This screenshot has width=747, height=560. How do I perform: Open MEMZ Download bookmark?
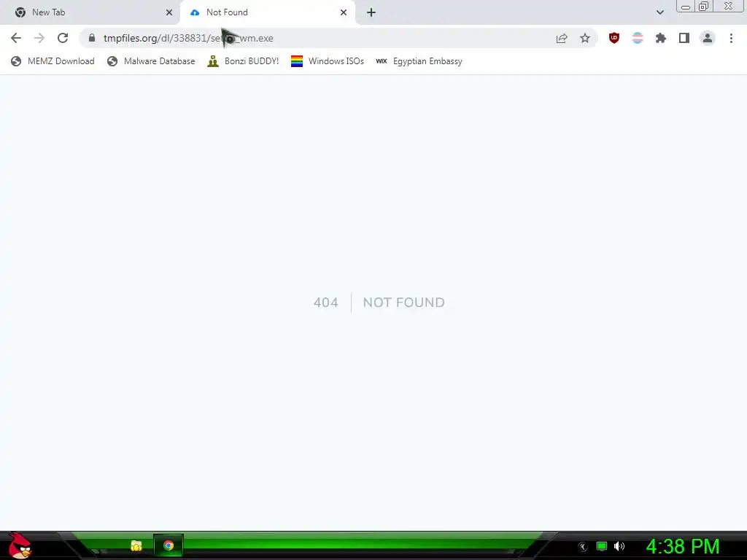pyautogui.click(x=53, y=61)
